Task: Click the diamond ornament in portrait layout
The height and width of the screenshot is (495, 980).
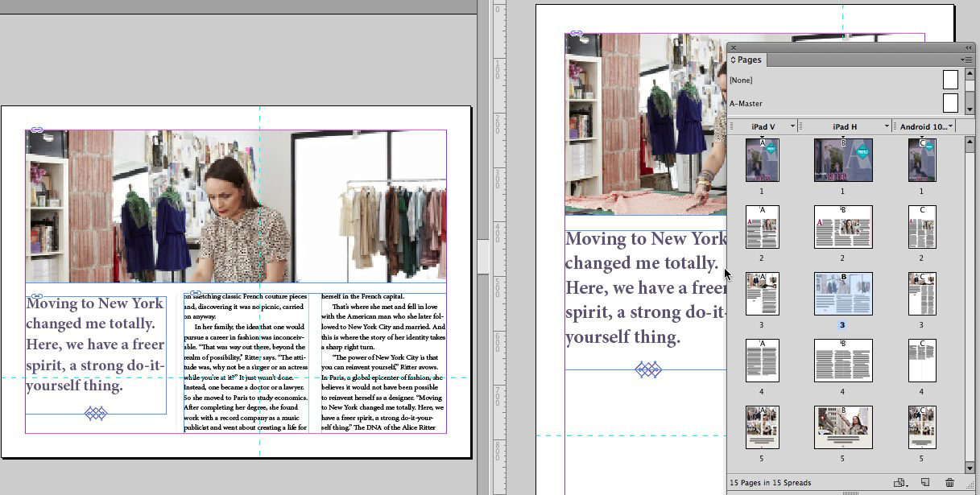Action: [x=648, y=370]
